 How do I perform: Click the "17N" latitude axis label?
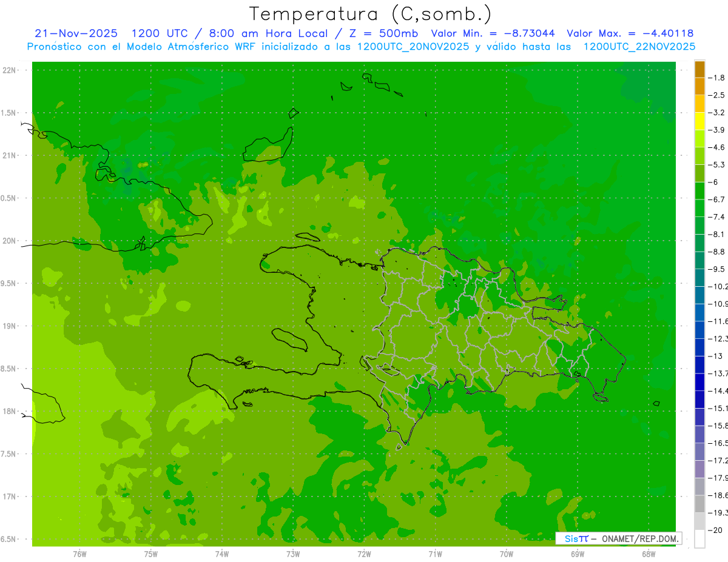9,497
